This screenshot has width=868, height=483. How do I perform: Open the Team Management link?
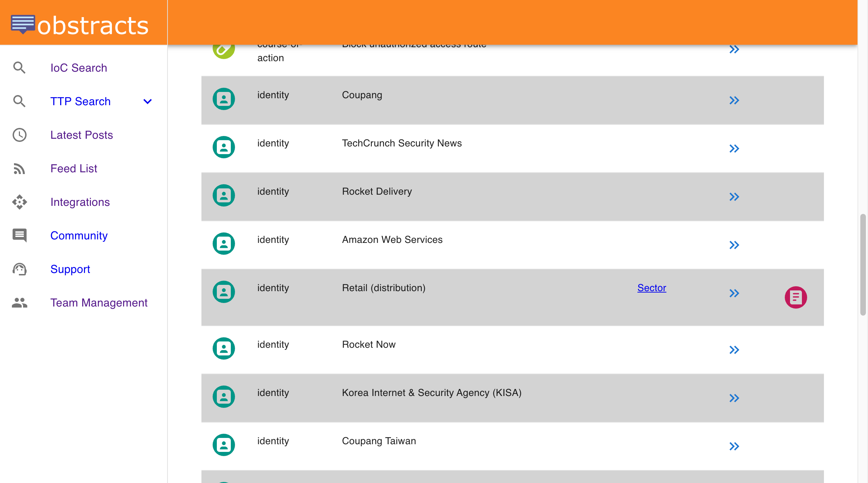pyautogui.click(x=99, y=303)
